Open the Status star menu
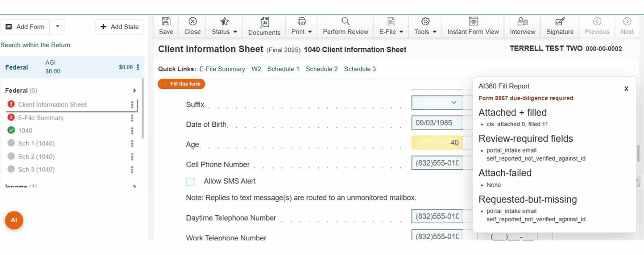644x255 pixels. 225,26
